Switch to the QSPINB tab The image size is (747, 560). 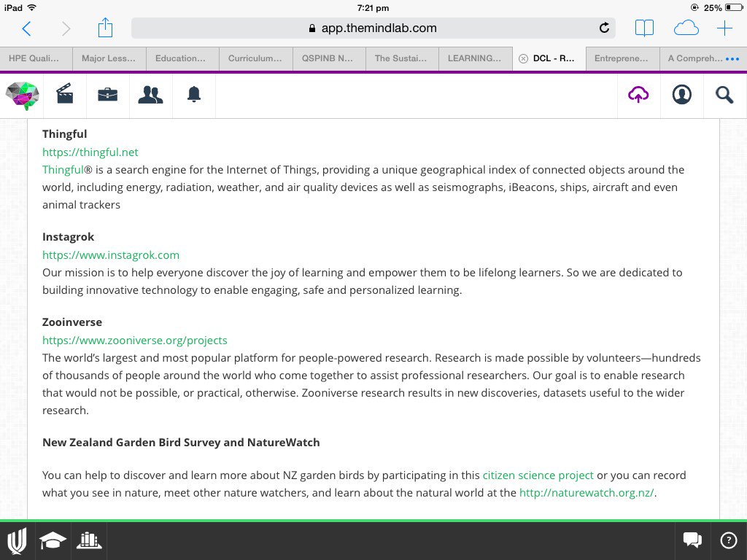[328, 58]
